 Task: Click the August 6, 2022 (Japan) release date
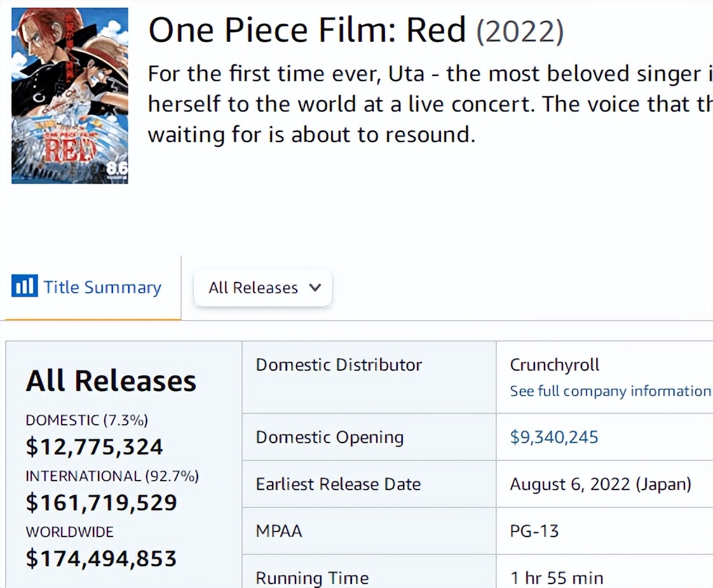click(x=601, y=484)
